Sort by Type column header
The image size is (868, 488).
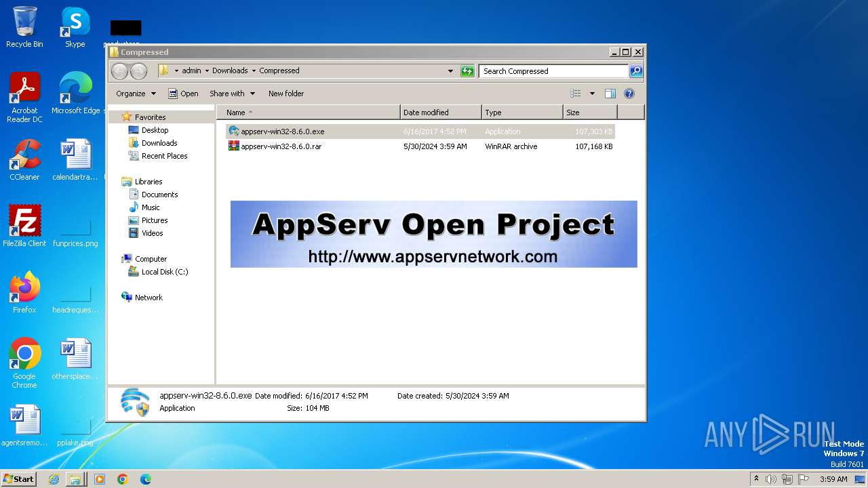tap(523, 113)
